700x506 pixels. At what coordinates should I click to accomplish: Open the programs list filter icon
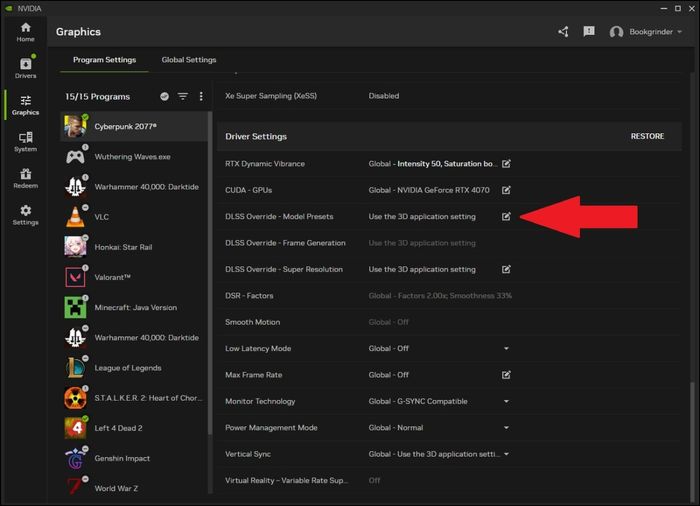pos(183,96)
